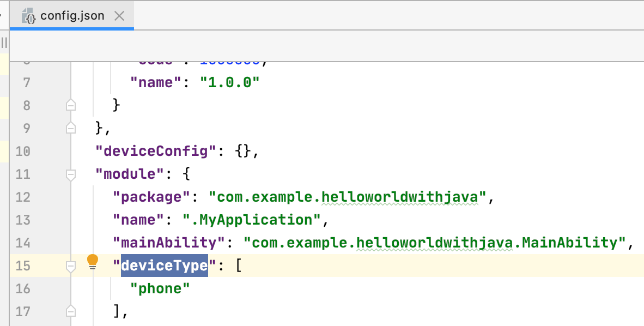Screen dimensions: 644x326
Task: Click the empty braces after deviceConfig
Action: coord(243,151)
